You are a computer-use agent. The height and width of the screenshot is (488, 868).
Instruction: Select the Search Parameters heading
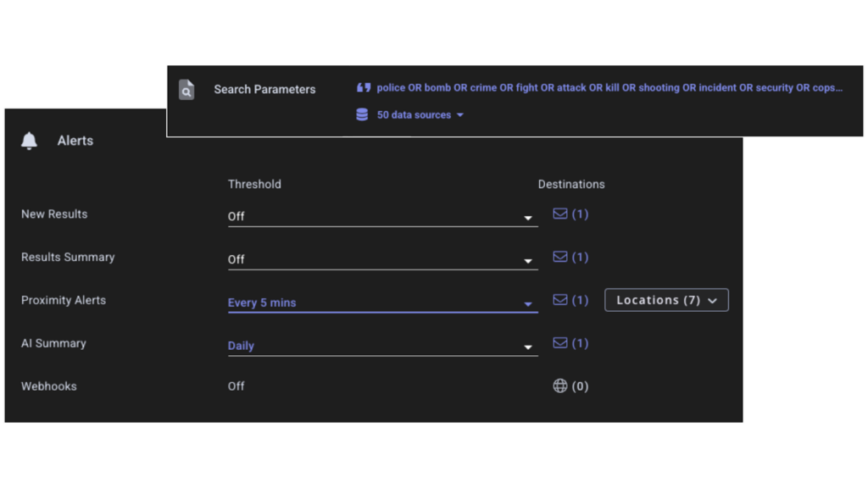click(x=264, y=90)
